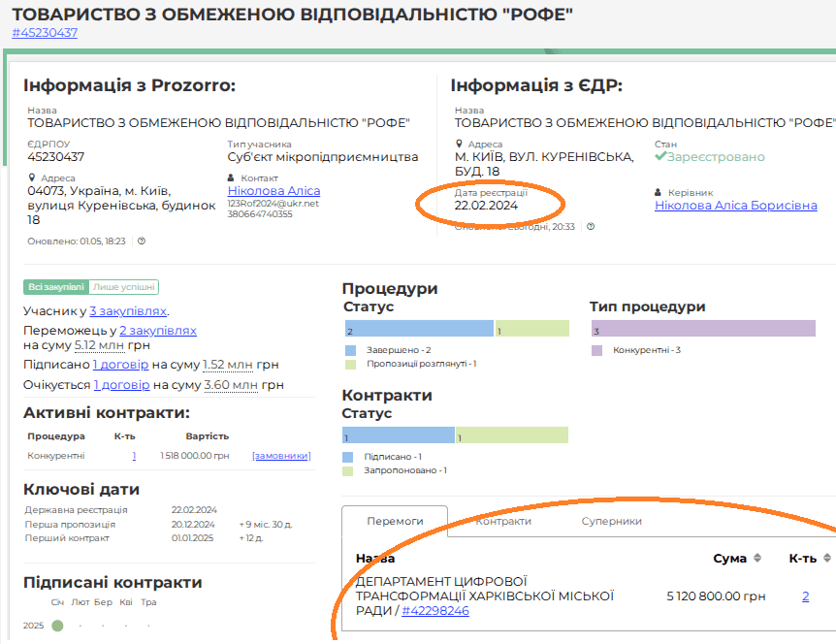Image resolution: width=836 pixels, height=644 pixels.
Task: Click help icon next to Prozorro update time
Action: coord(142,241)
